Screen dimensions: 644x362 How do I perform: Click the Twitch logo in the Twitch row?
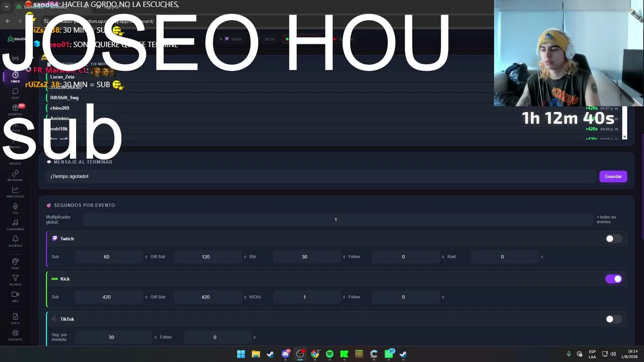[55, 238]
